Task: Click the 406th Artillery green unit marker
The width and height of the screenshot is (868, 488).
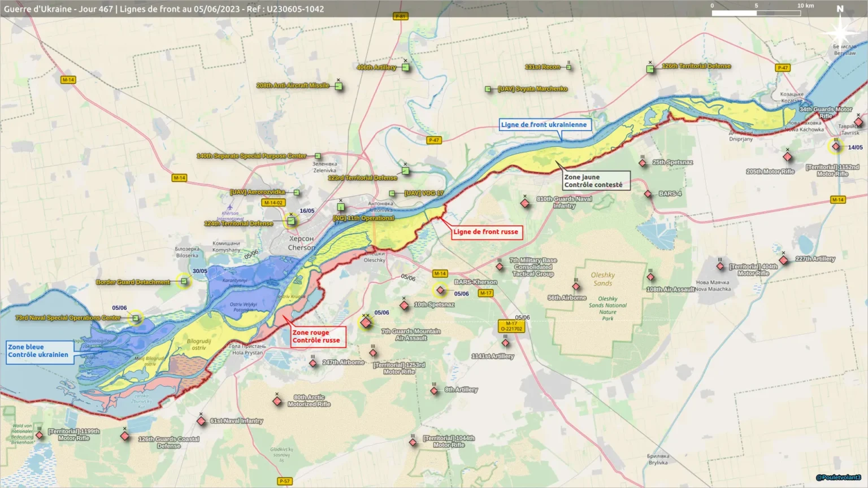Action: point(405,67)
